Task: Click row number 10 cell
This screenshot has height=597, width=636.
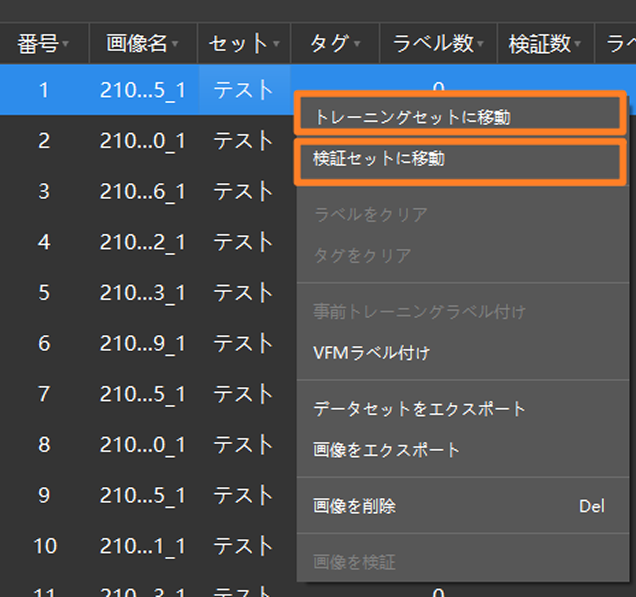Action: coord(45,546)
